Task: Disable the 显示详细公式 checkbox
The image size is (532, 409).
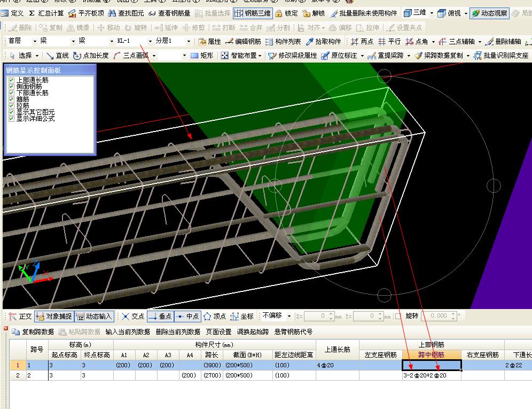Action: click(11, 119)
